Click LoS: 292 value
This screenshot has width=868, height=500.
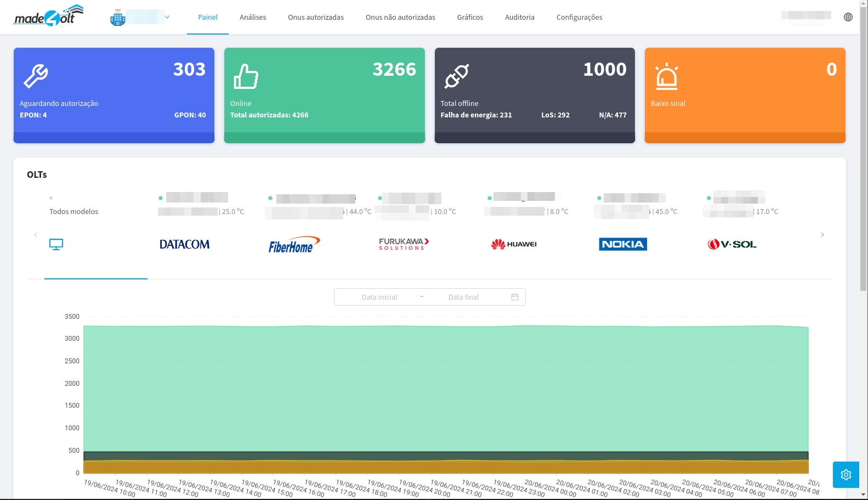click(555, 115)
